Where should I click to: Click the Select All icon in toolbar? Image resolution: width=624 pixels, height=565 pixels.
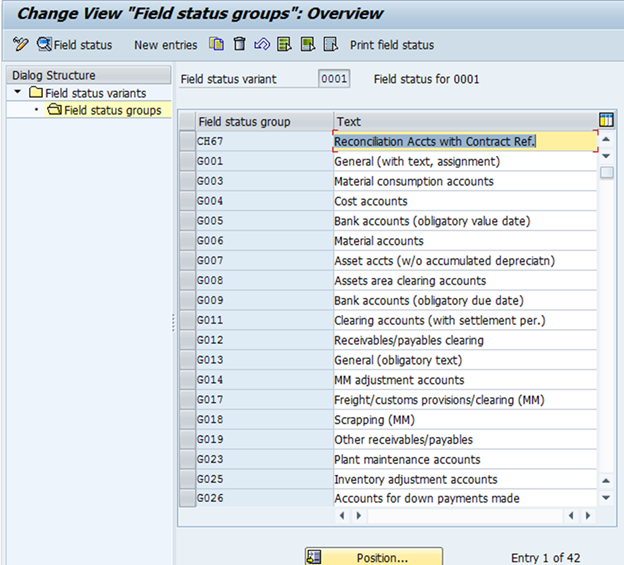click(x=285, y=44)
